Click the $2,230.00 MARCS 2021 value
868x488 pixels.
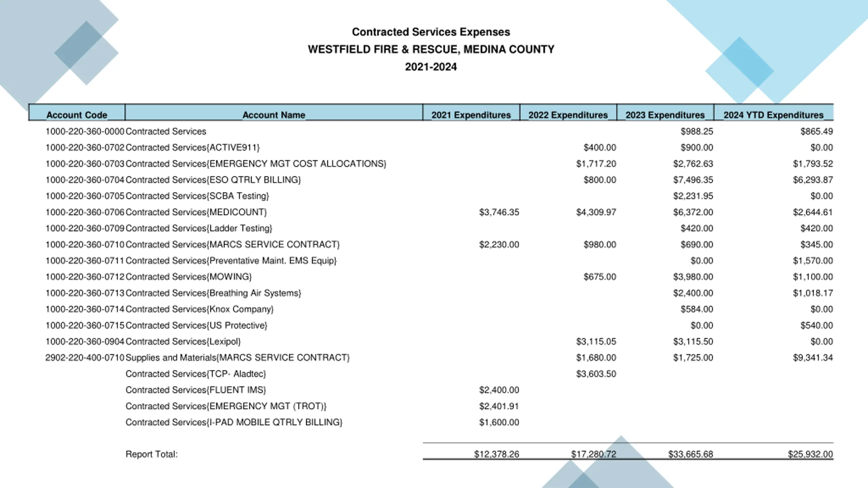(499, 245)
